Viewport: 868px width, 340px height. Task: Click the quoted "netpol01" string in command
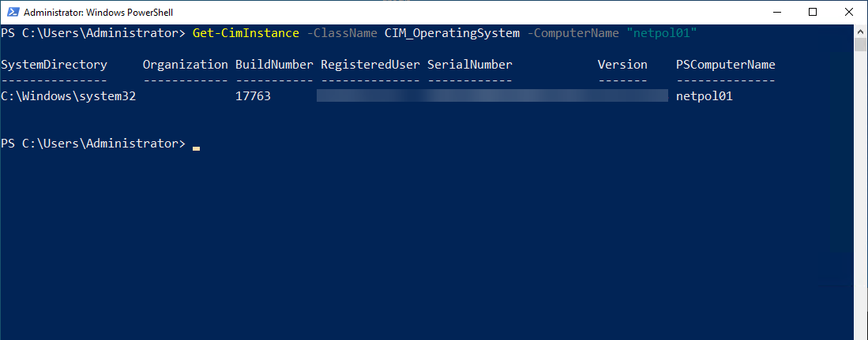[x=662, y=33]
